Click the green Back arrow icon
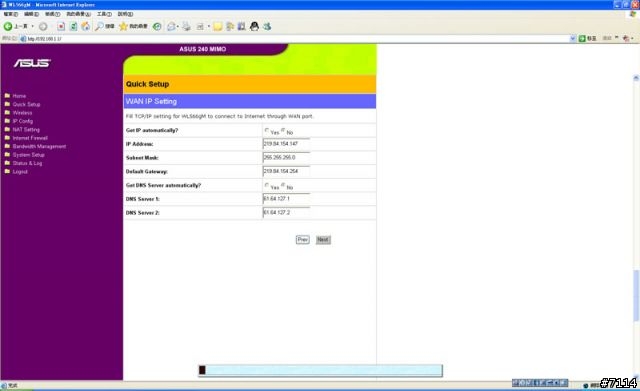This screenshot has width=640, height=391. [x=8, y=27]
